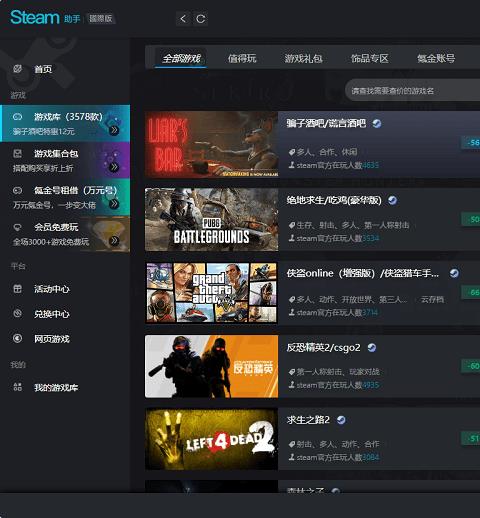This screenshot has width=480, height=518.
Task: Open 游戏集合包 sidebar entry
Action: click(65, 160)
